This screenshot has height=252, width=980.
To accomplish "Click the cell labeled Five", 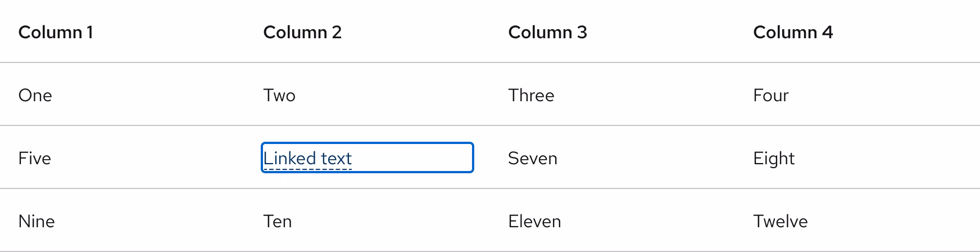I will click(34, 158).
